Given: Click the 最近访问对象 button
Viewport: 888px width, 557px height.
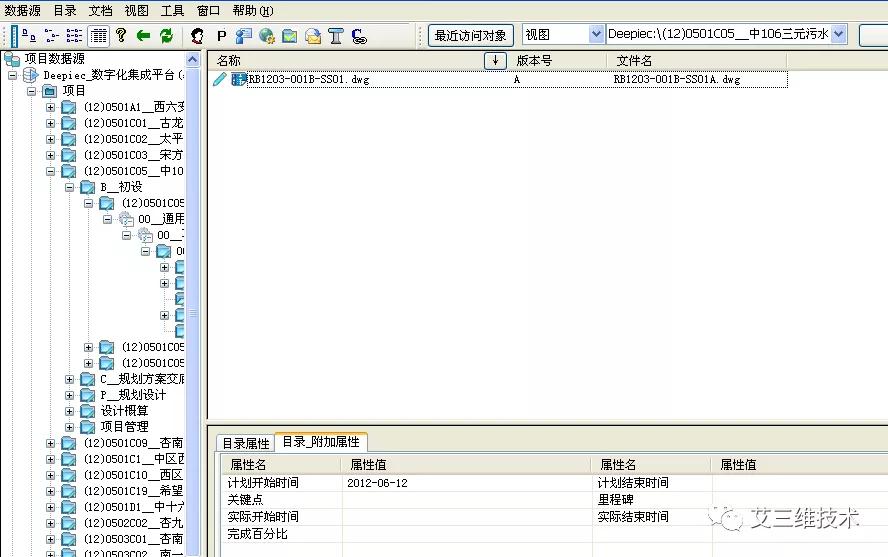Looking at the screenshot, I should point(470,35).
